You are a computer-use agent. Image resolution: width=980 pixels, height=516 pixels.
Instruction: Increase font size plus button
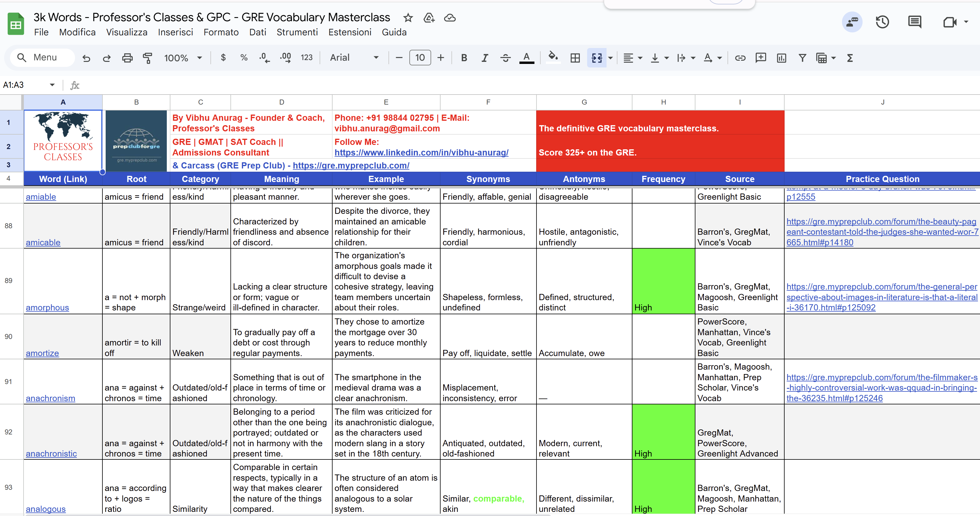441,58
